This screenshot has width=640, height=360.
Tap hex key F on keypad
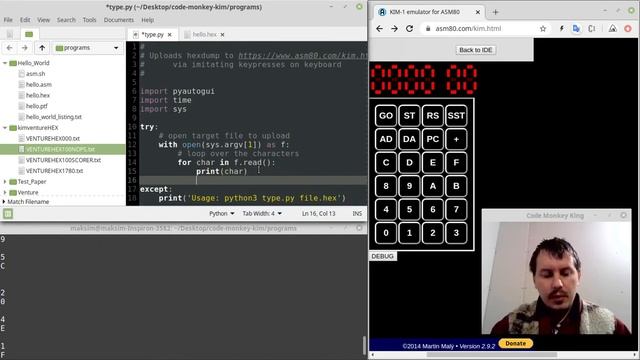[456, 162]
